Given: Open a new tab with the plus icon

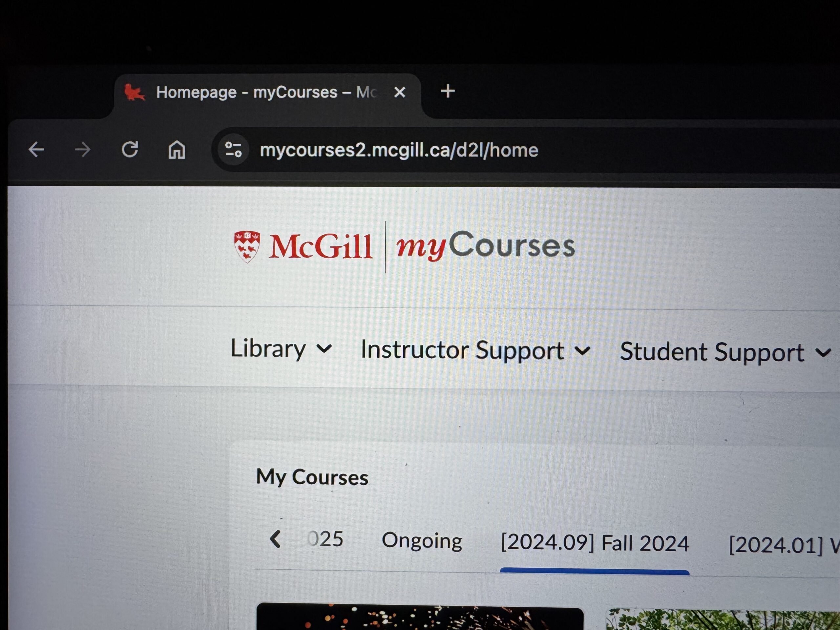Looking at the screenshot, I should pos(448,91).
